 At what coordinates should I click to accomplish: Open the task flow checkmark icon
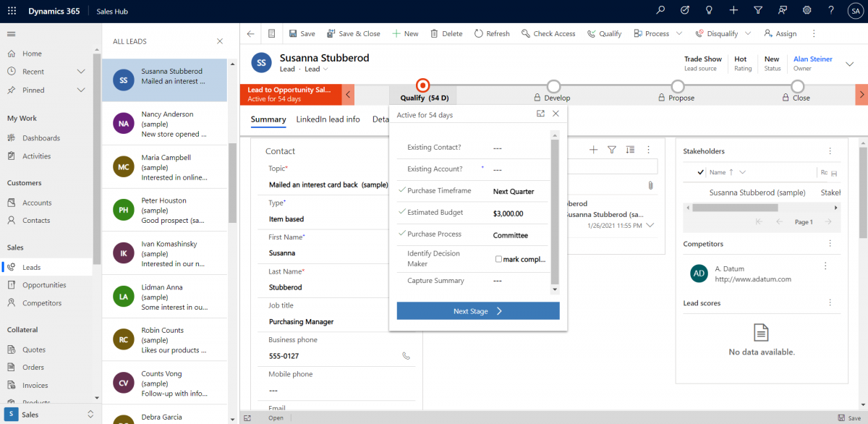(685, 10)
